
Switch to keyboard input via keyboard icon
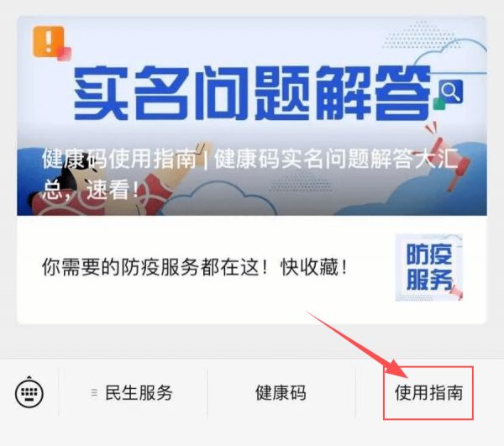[29, 391]
